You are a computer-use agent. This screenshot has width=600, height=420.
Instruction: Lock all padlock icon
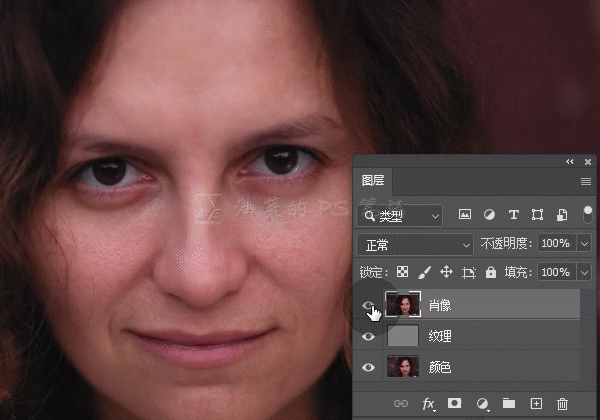tap(491, 272)
